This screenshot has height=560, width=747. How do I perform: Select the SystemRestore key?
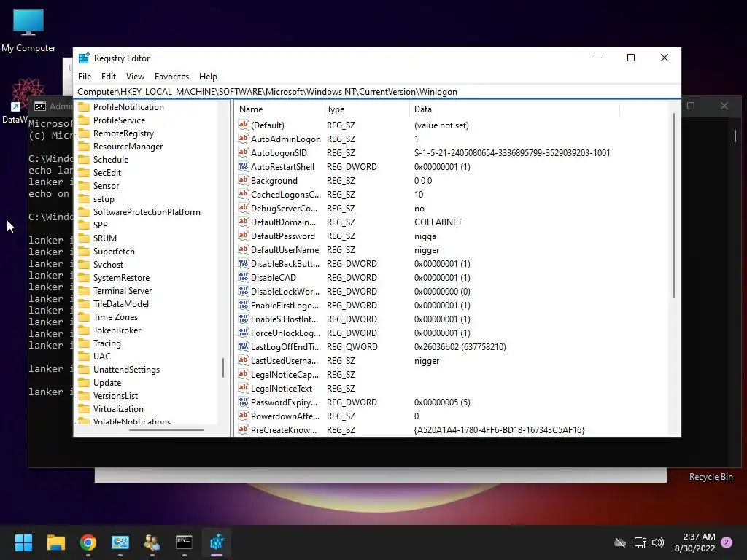122,277
